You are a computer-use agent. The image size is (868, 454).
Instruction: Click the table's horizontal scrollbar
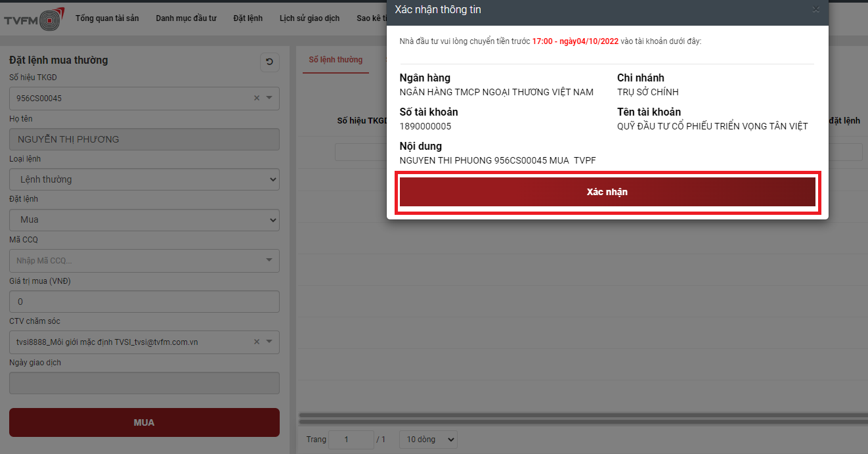click(x=582, y=415)
